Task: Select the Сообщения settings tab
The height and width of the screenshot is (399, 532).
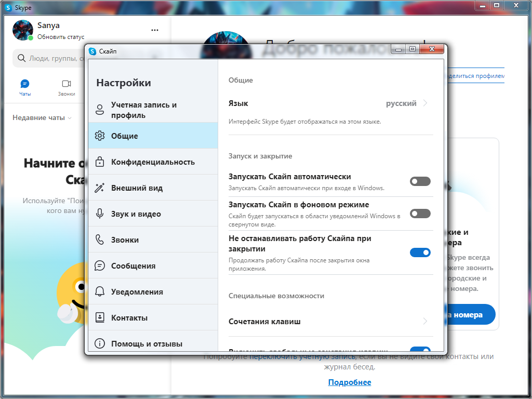Action: point(153,265)
